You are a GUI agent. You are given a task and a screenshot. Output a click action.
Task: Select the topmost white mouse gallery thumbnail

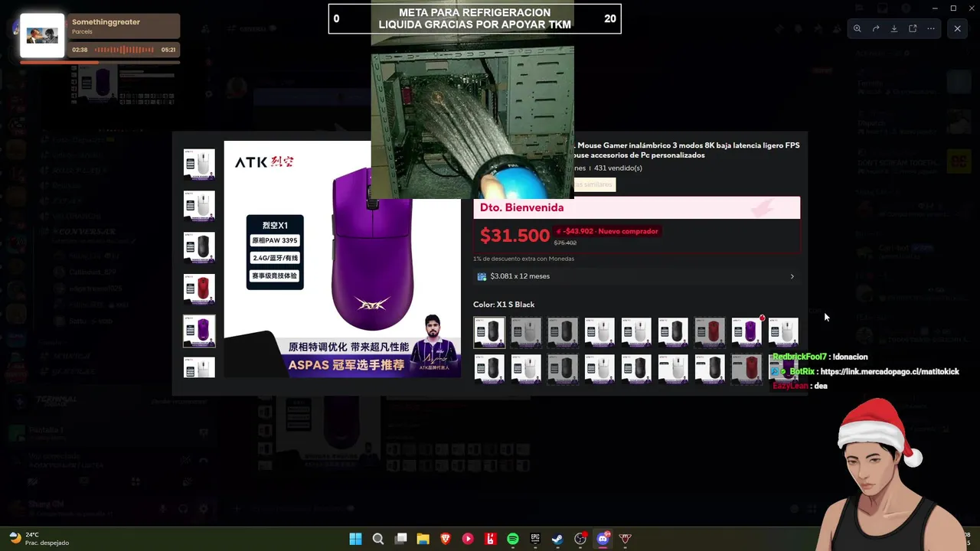(199, 164)
